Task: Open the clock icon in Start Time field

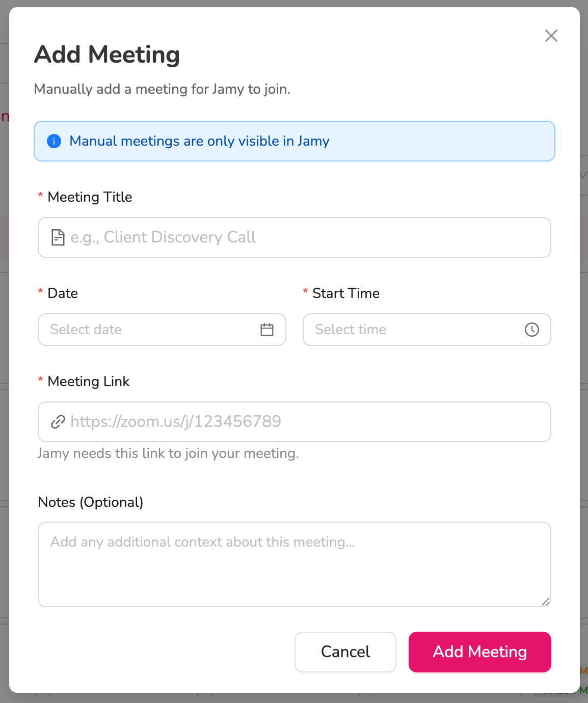Action: 532,330
